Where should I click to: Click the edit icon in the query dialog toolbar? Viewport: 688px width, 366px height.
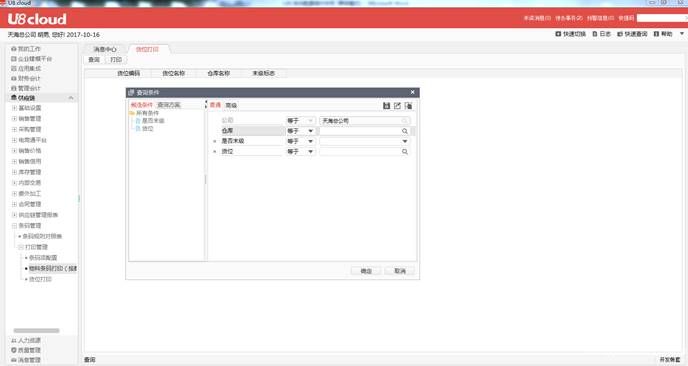pyautogui.click(x=397, y=106)
